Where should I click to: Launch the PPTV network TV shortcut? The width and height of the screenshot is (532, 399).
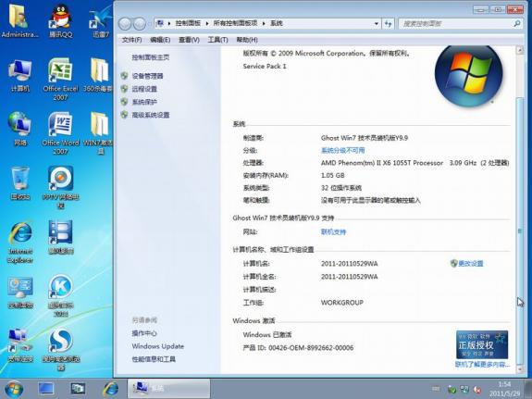coord(60,187)
